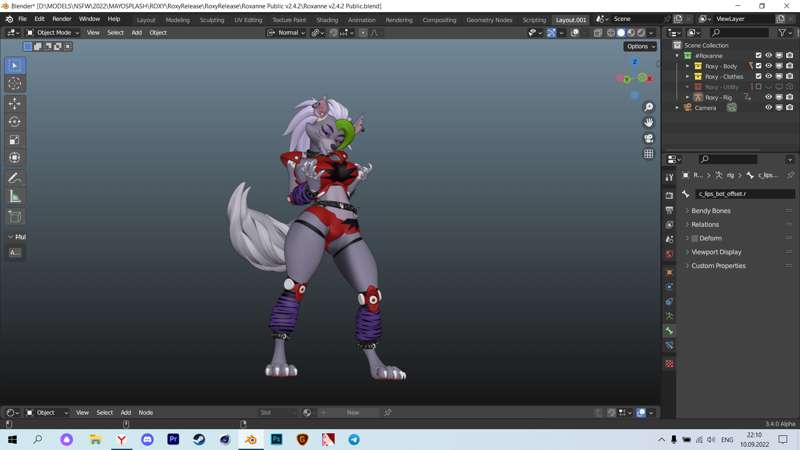Toggle the camera view icon
The height and width of the screenshot is (450, 800).
[x=648, y=139]
